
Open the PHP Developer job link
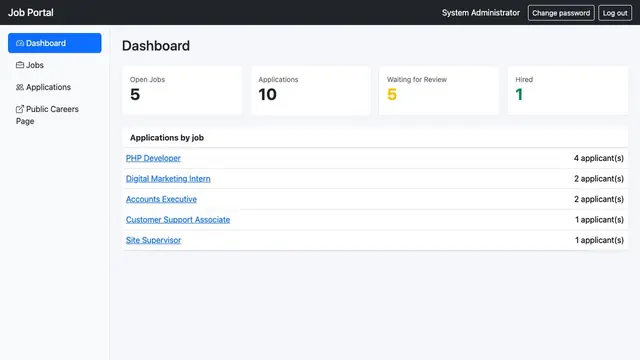point(153,158)
